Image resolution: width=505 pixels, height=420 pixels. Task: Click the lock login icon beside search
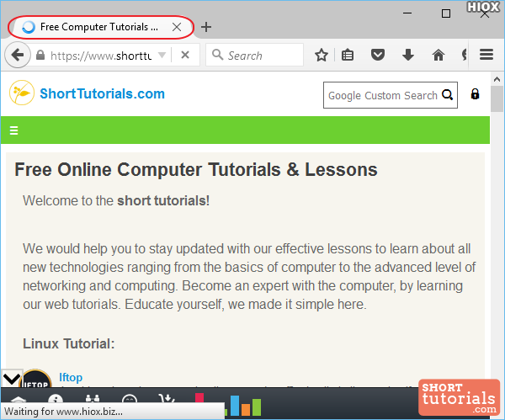coord(475,94)
